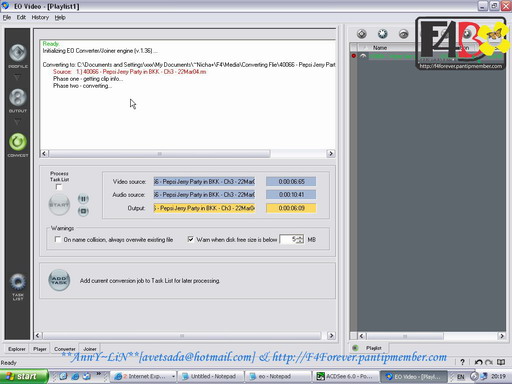Open the Edit menu
The height and width of the screenshot is (384, 512).
click(x=21, y=17)
